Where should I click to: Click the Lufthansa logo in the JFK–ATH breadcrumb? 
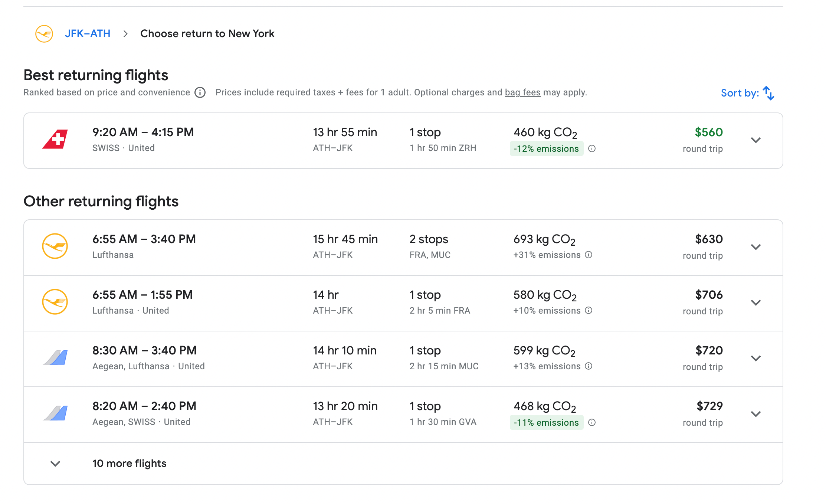pos(43,33)
